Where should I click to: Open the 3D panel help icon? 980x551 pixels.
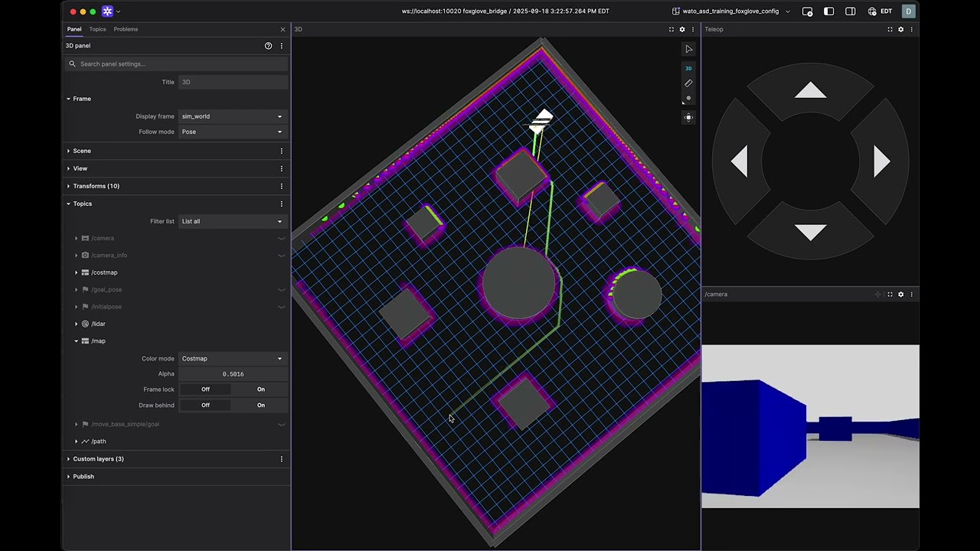click(x=268, y=46)
